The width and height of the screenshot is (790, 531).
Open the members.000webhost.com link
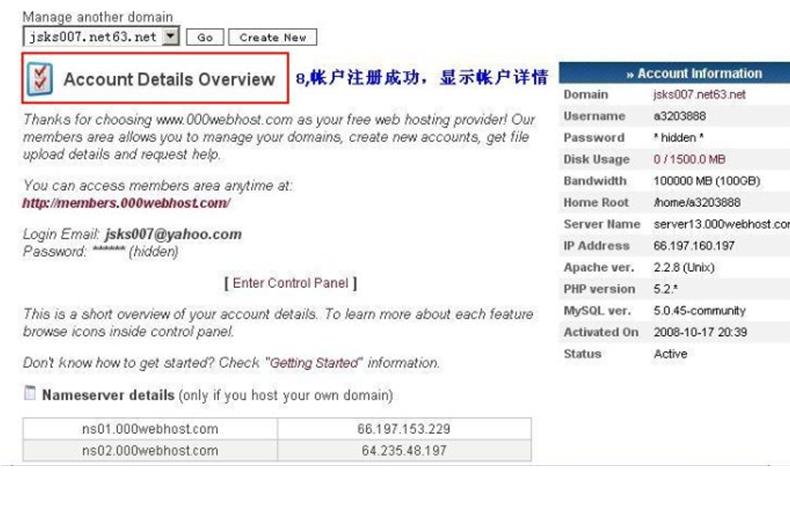click(x=126, y=203)
